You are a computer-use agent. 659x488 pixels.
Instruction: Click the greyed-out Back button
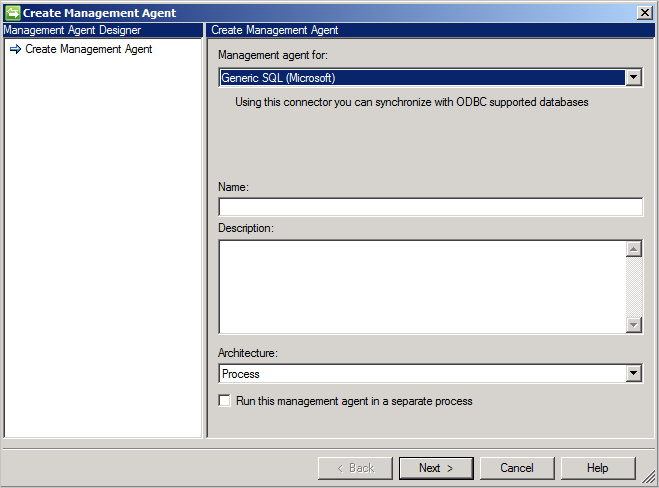355,468
